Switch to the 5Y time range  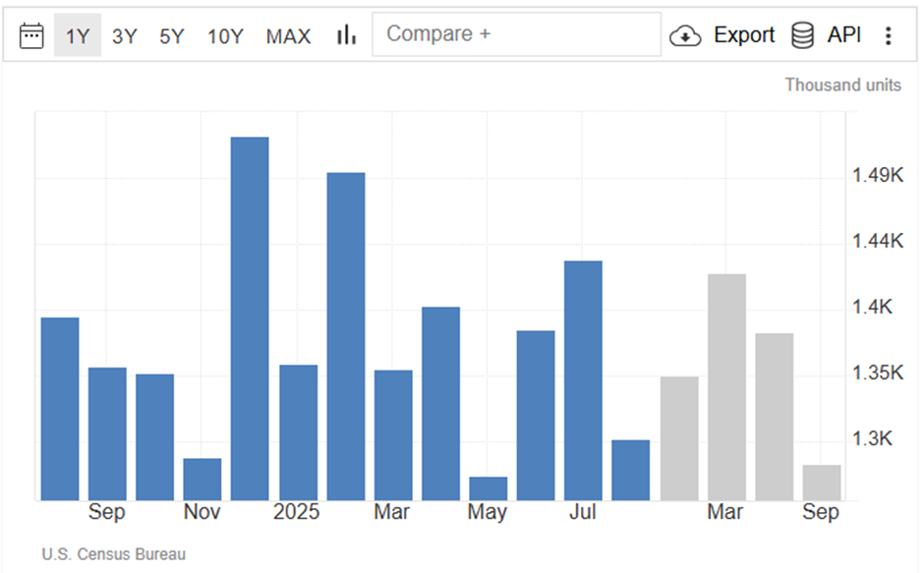(172, 36)
